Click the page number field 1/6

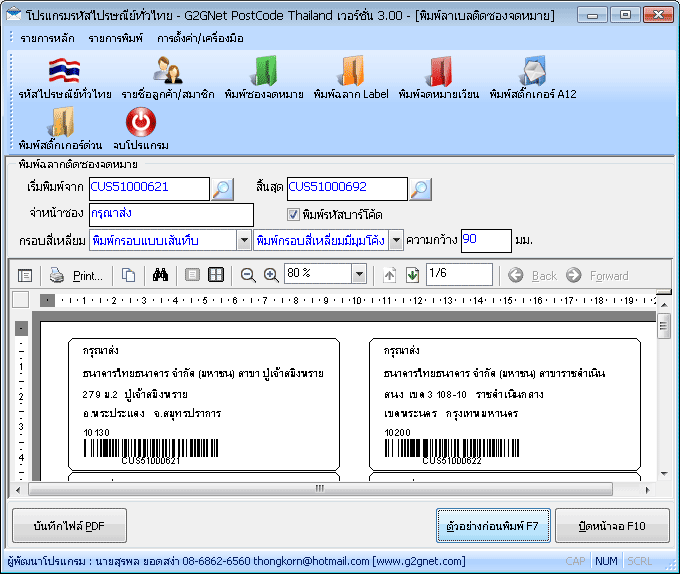tap(459, 274)
